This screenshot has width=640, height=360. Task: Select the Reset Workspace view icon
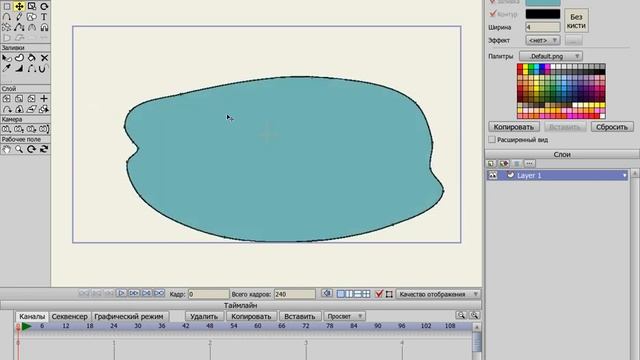coord(44,149)
